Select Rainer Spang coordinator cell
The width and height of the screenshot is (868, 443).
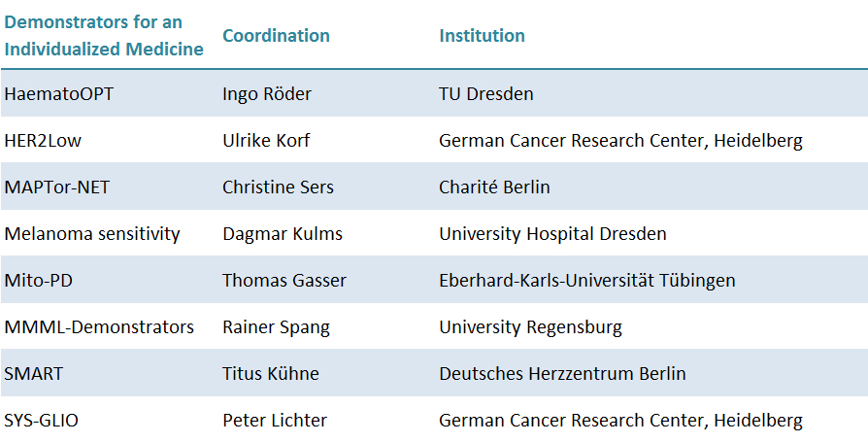(277, 327)
